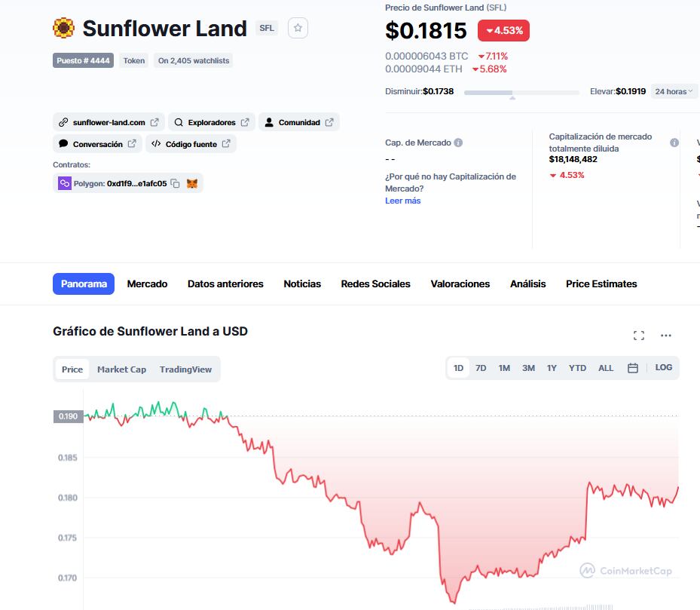Open the chart's more options menu

tap(665, 335)
